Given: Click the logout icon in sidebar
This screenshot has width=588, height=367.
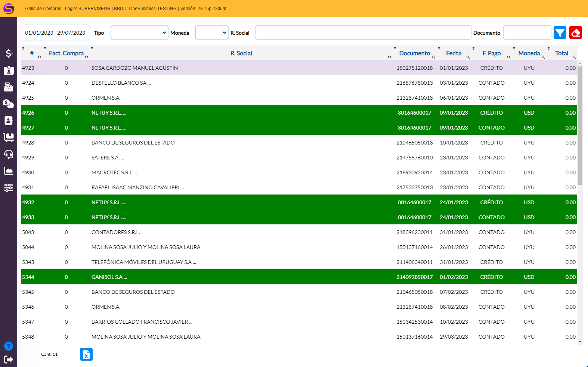Looking at the screenshot, I should (9, 359).
